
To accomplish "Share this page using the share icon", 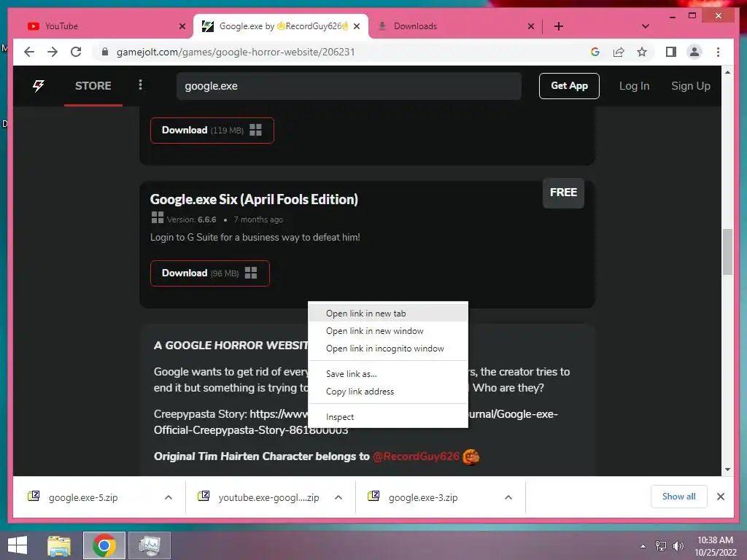I will click(x=619, y=52).
